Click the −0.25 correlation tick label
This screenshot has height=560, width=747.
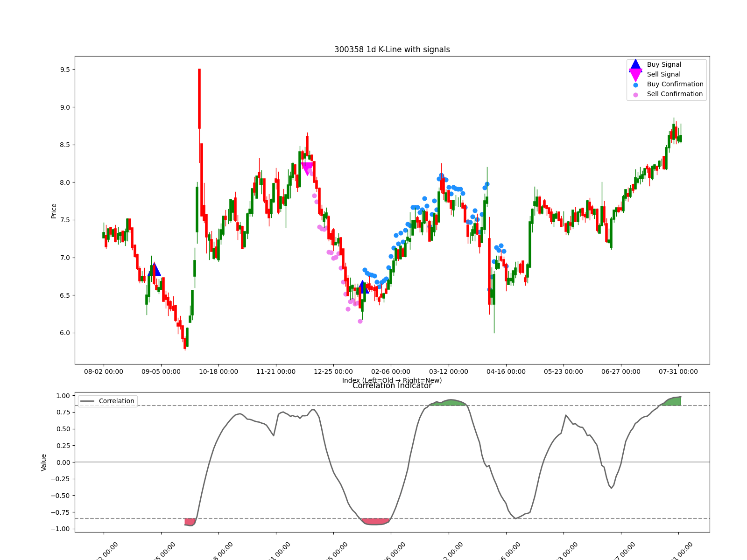pyautogui.click(x=61, y=479)
